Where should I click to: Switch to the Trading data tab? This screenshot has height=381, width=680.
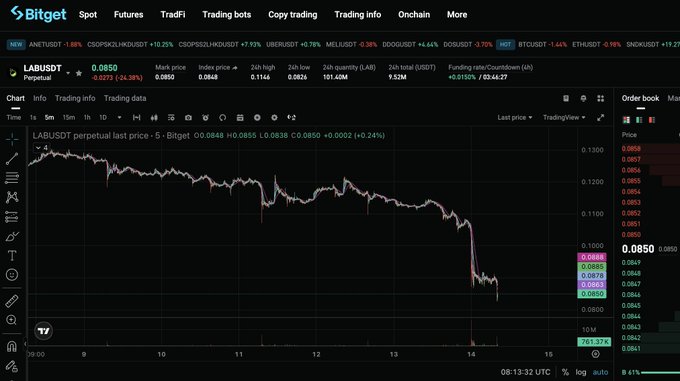[x=125, y=98]
